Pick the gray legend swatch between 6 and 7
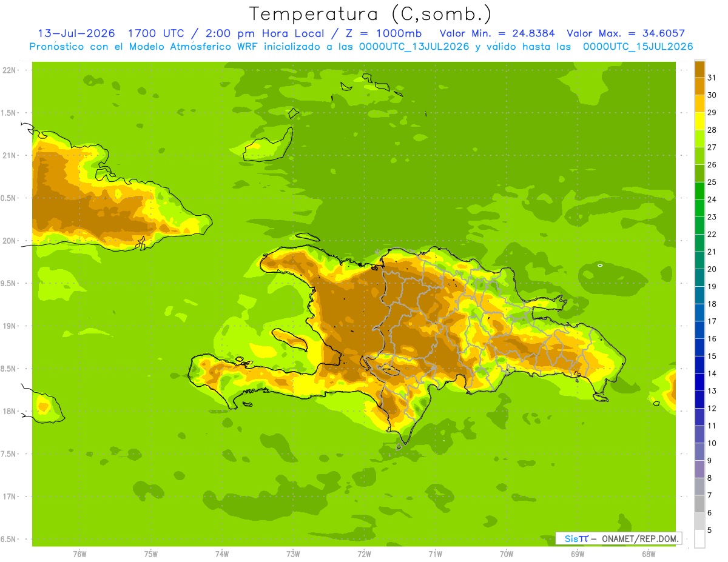 click(x=699, y=504)
